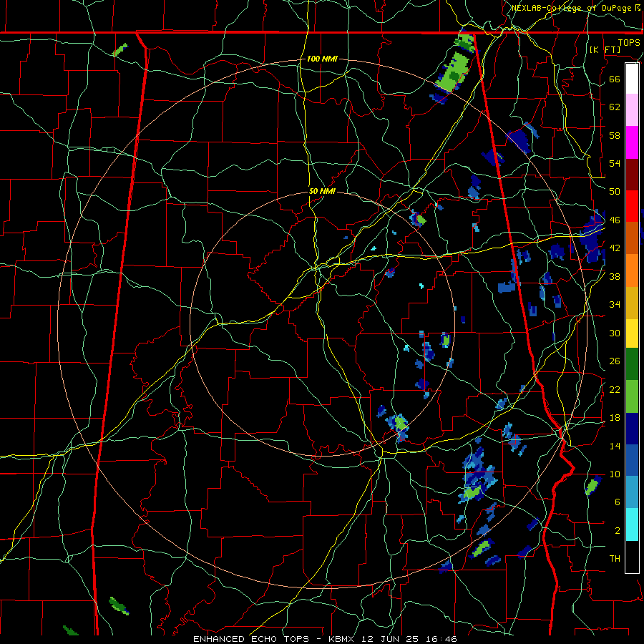Screen dimensions: 644x644
Task: Click the legend value '50'
Action: click(615, 191)
